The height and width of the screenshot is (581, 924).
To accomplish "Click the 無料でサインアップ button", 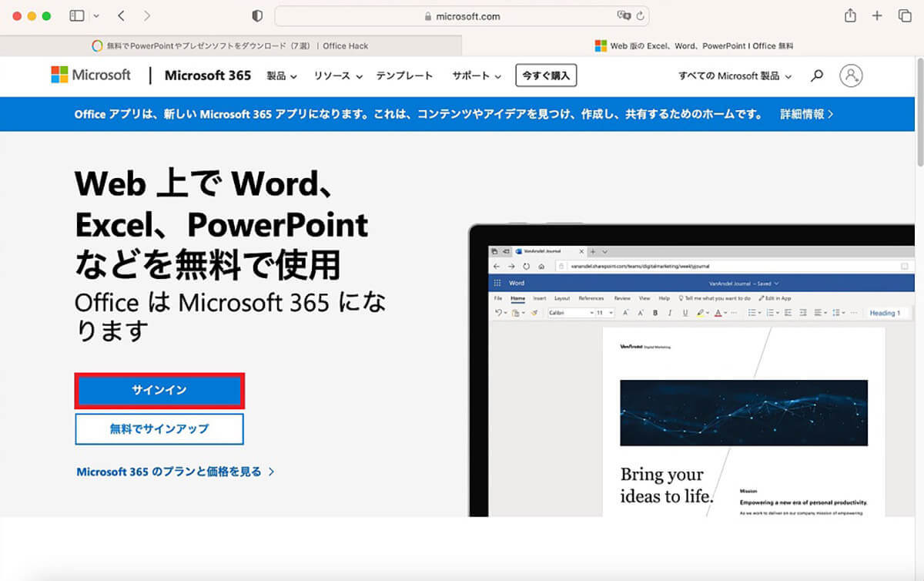I will pos(159,429).
